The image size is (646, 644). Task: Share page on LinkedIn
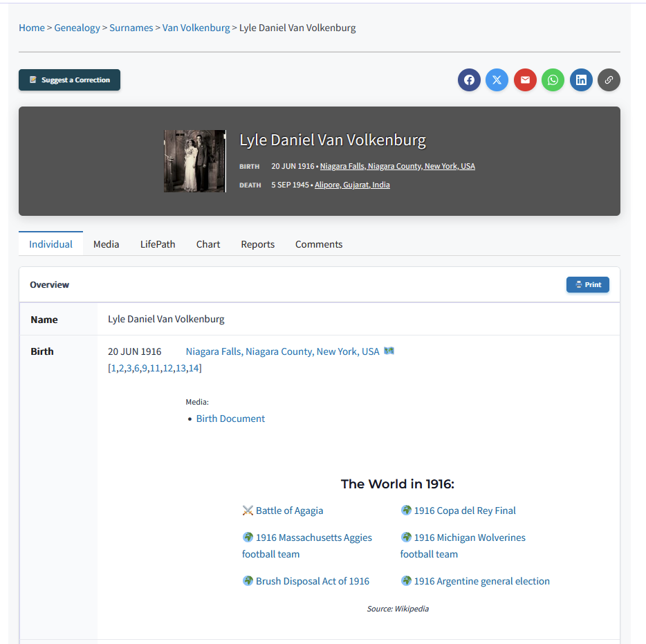(581, 80)
